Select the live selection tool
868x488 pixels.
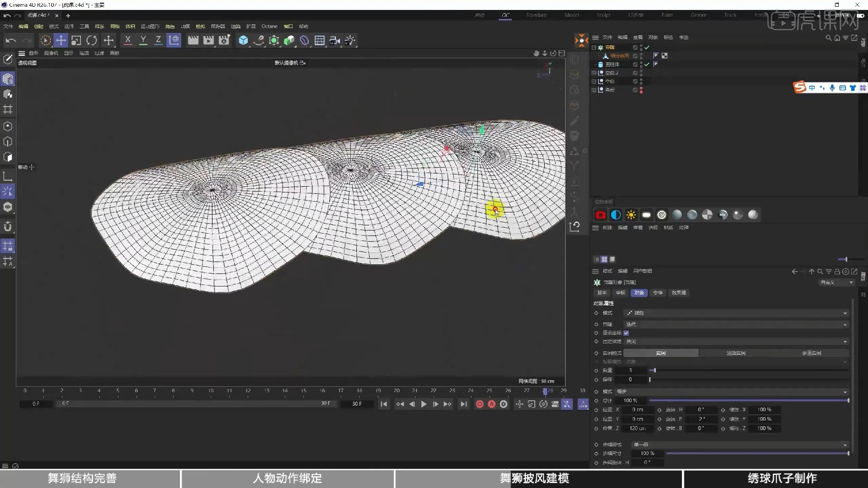(x=45, y=41)
